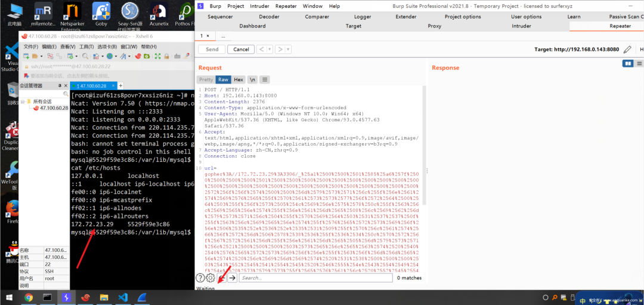Click Xshell font icon
The width and height of the screenshot is (644, 305).
pyautogui.click(x=123, y=56)
